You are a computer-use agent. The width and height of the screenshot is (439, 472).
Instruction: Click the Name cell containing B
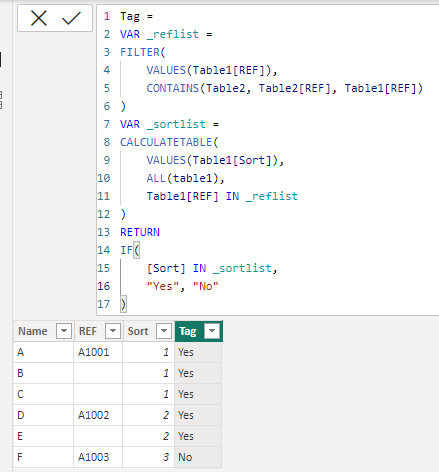tap(43, 373)
